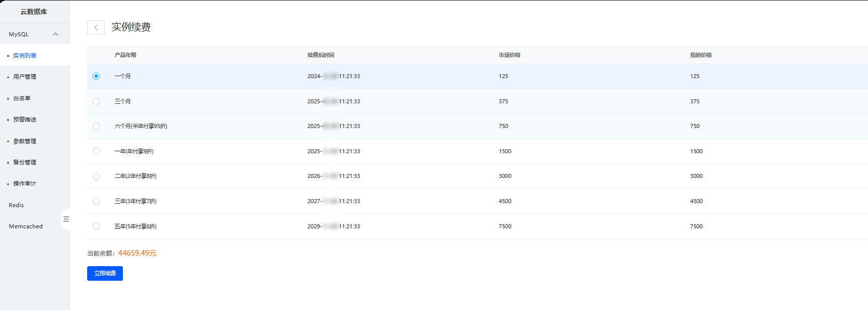
Task: Click the back arrow button
Action: [x=96, y=27]
